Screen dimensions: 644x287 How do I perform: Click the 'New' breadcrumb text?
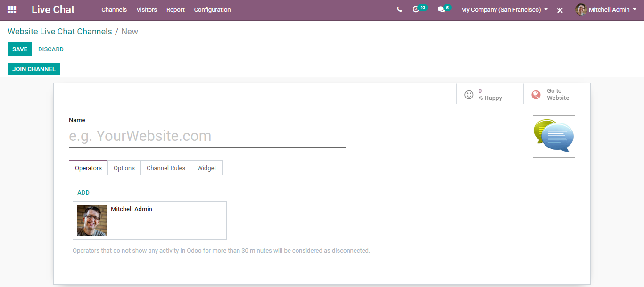[130, 32]
